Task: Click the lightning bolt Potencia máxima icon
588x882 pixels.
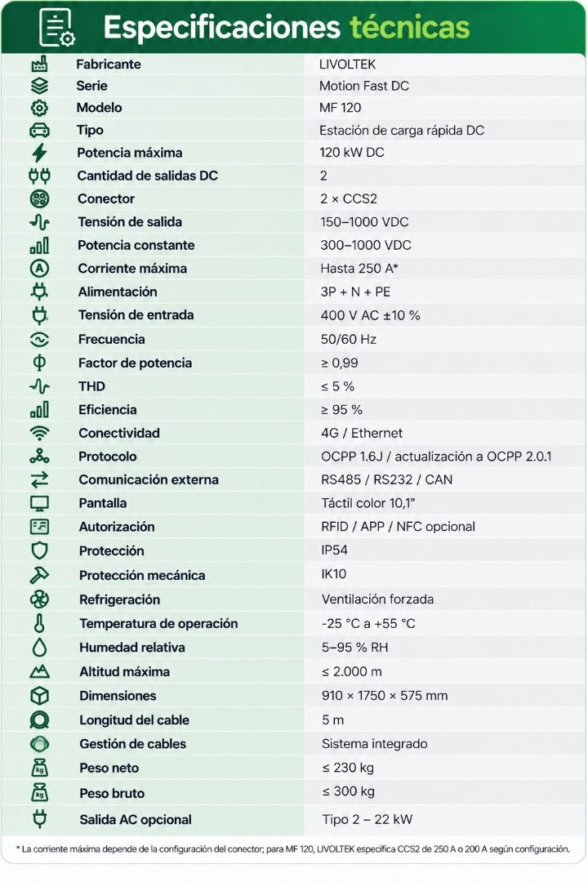Action: [39, 153]
